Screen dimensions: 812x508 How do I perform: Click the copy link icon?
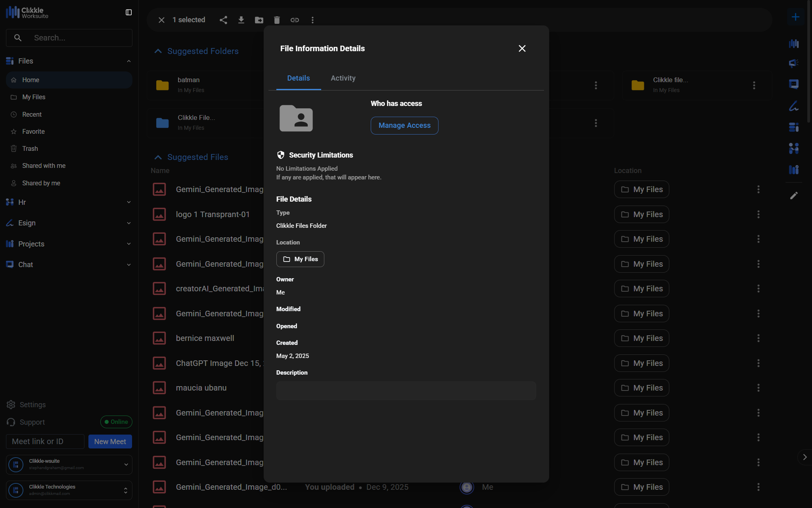295,20
